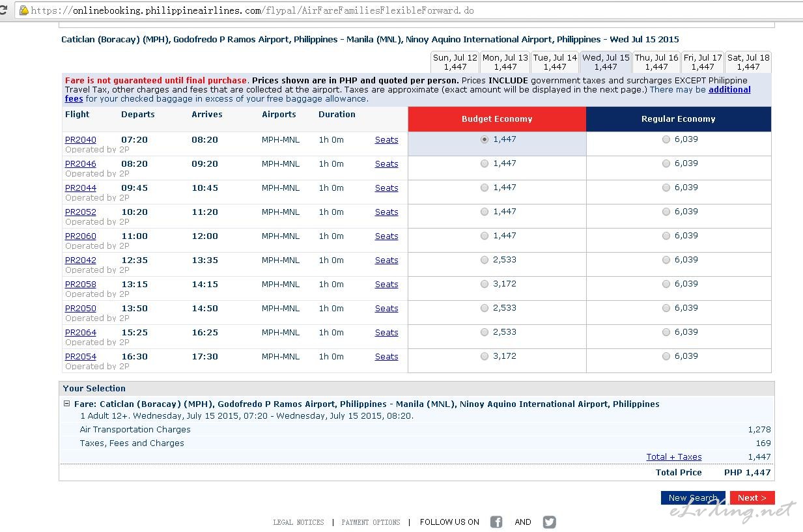
Task: Open flight PR2040 details link
Action: [81, 140]
